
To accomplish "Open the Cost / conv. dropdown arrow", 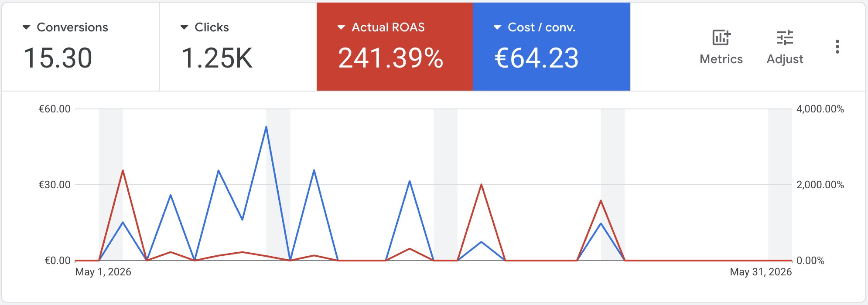I will pyautogui.click(x=497, y=27).
